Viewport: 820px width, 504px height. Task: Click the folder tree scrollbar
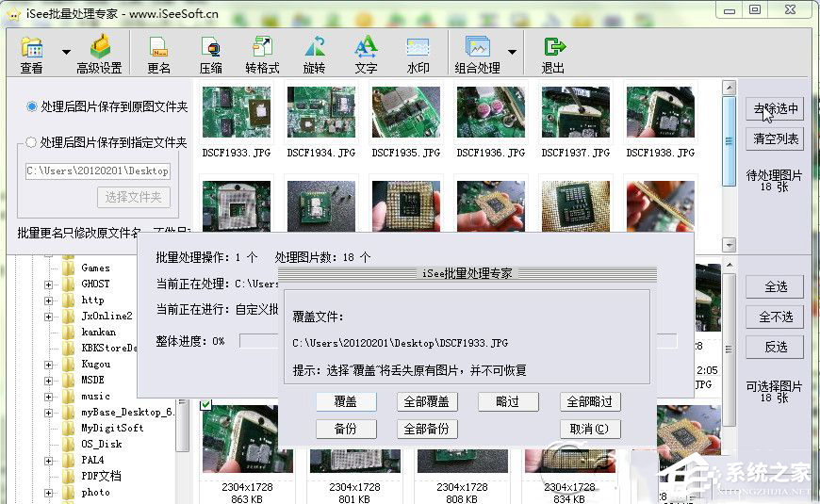pos(183,425)
